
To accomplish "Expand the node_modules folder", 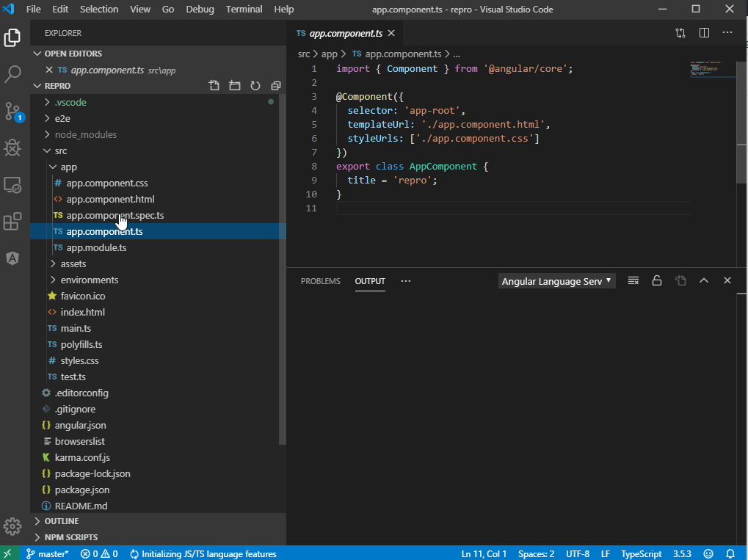I will pyautogui.click(x=85, y=134).
